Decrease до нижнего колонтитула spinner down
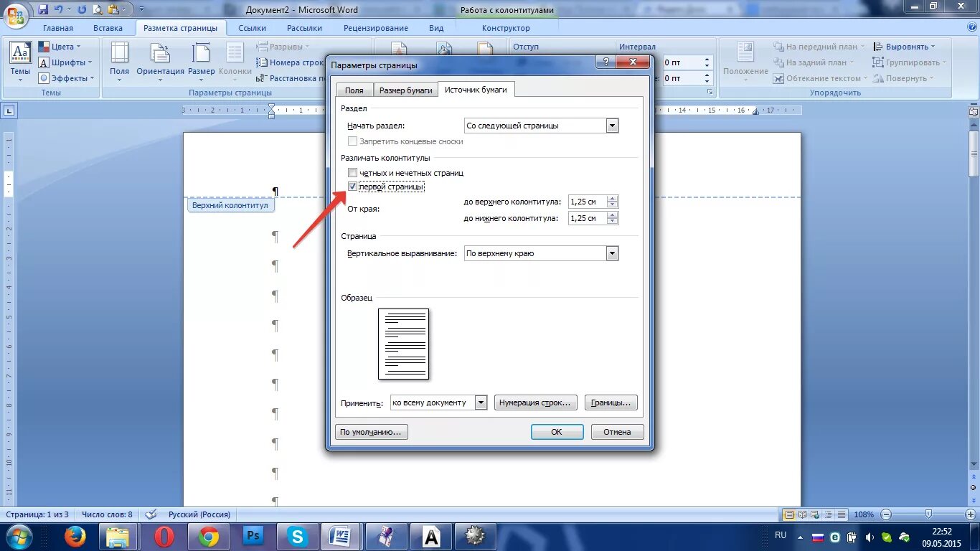 tap(613, 222)
